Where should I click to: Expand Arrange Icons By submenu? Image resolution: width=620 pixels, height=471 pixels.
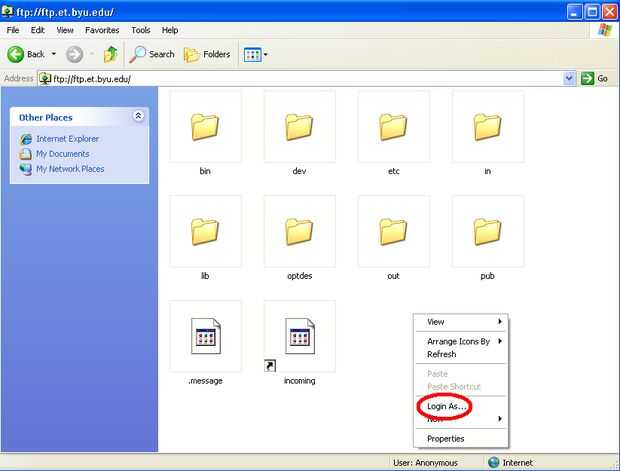click(x=461, y=341)
